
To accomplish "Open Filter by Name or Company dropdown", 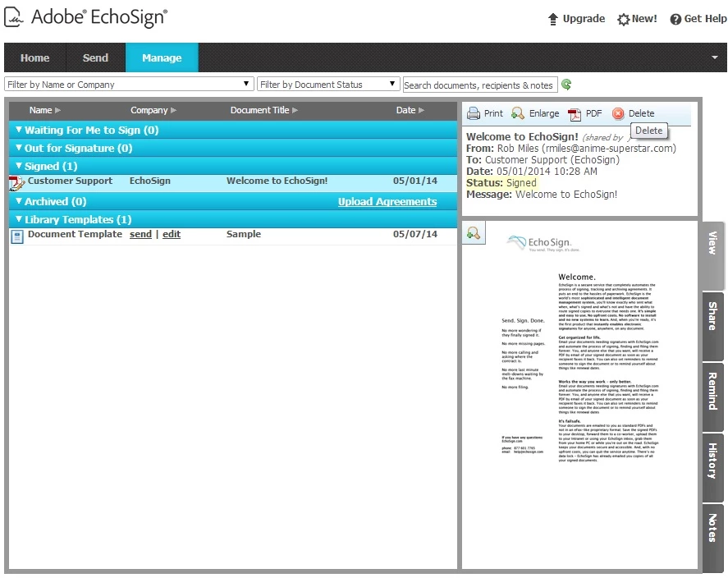I will 129,84.
